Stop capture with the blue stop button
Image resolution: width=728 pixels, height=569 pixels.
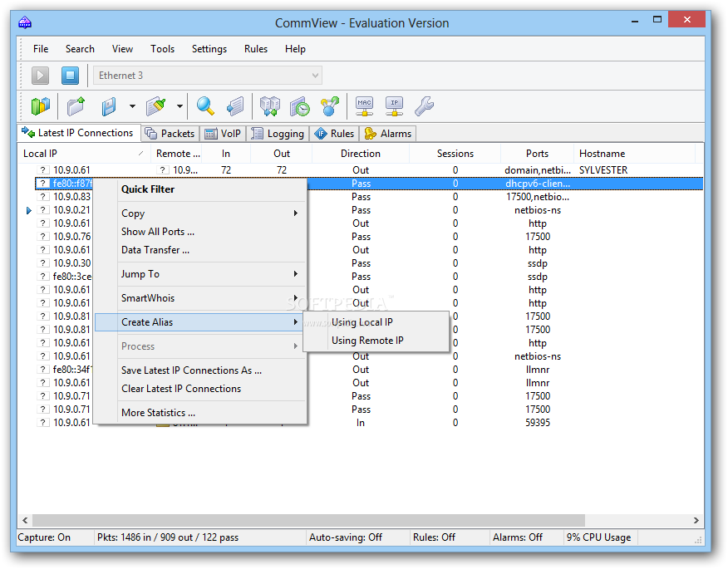pyautogui.click(x=70, y=76)
